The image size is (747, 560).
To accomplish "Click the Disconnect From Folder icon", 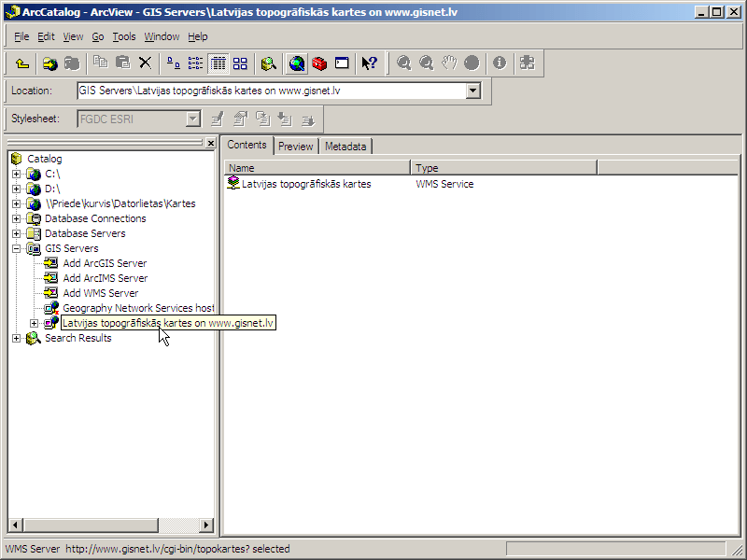I will (x=72, y=63).
